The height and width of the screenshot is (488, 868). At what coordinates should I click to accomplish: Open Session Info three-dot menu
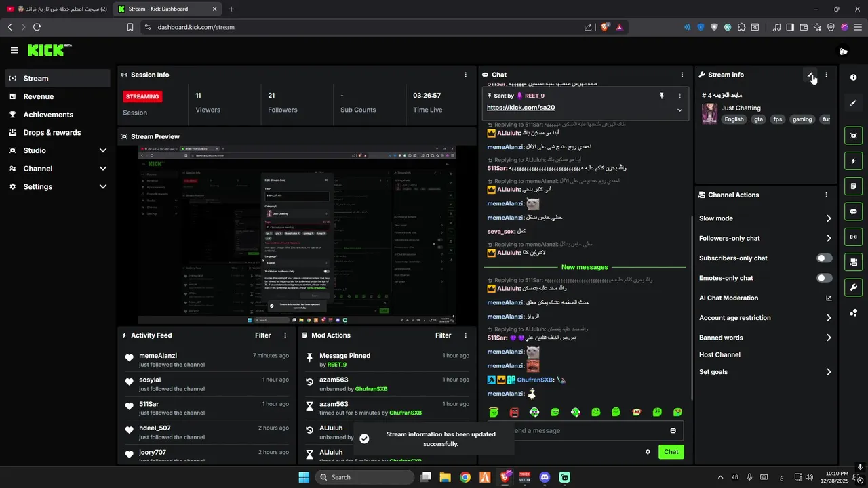pos(465,75)
